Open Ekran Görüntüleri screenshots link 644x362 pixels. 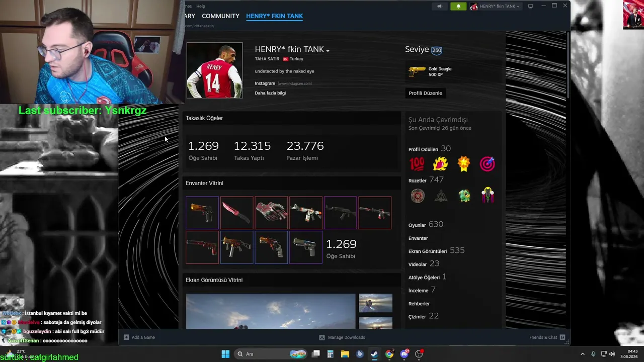[428, 251]
